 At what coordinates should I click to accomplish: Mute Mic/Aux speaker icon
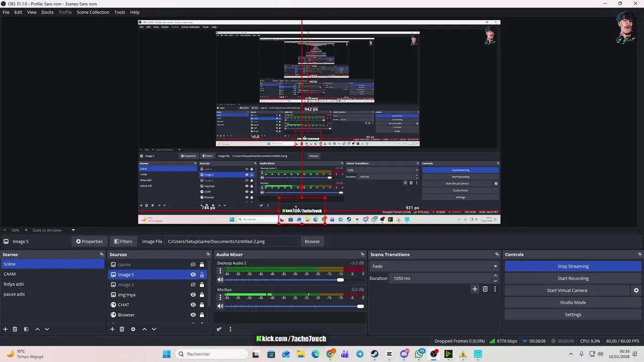tap(220, 306)
